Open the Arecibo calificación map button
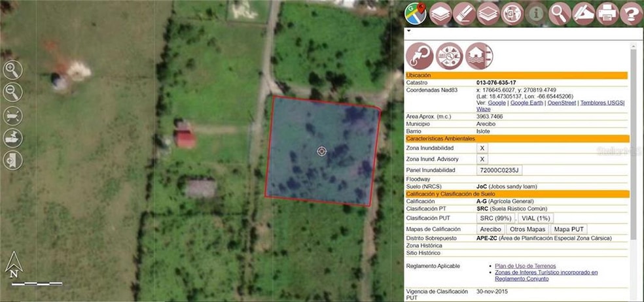 [490, 229]
